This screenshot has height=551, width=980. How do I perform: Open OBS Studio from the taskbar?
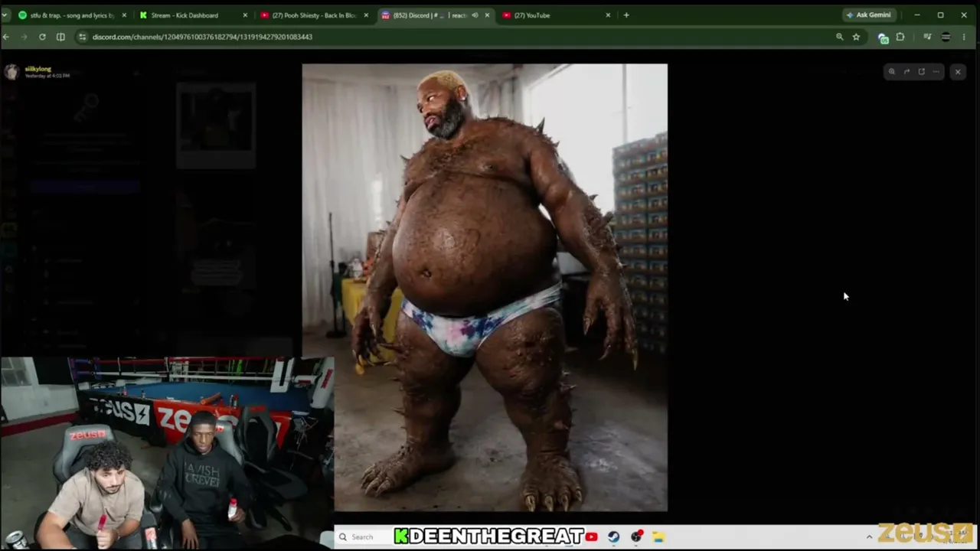pyautogui.click(x=636, y=537)
